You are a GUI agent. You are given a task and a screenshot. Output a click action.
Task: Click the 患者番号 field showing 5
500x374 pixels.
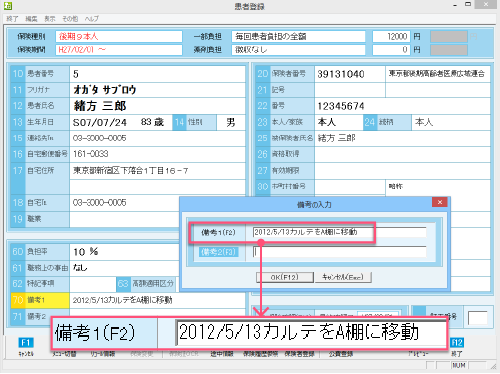157,74
